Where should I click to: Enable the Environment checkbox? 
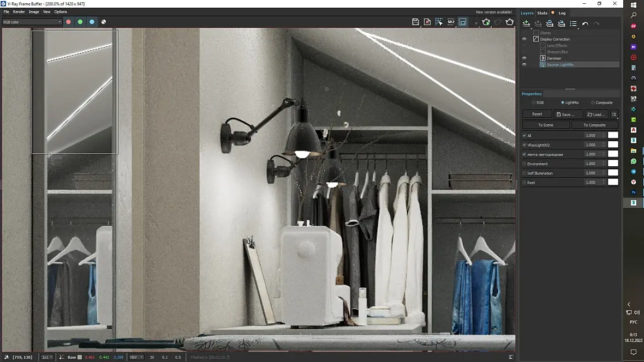[x=524, y=164]
